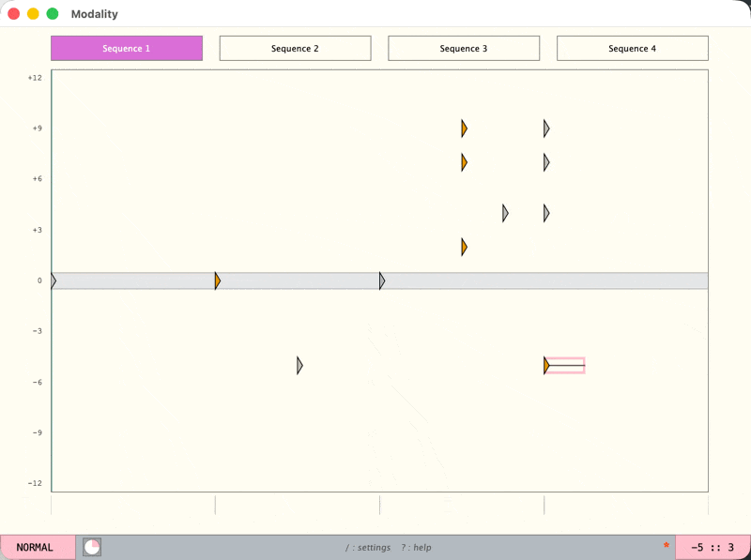Click the gray note marker at +9
Image resolution: width=751 pixels, height=560 pixels.
click(546, 129)
